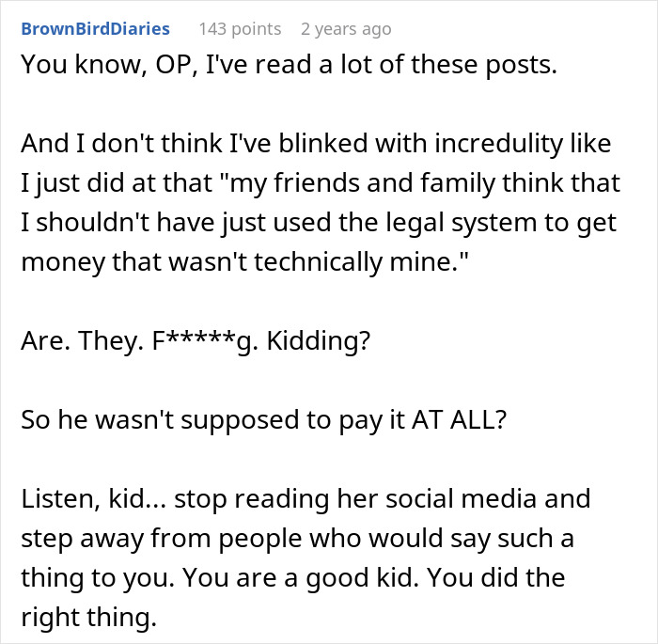Click the line 'thing to you. You are a good kid'
The width and height of the screenshot is (658, 644).
point(293,577)
